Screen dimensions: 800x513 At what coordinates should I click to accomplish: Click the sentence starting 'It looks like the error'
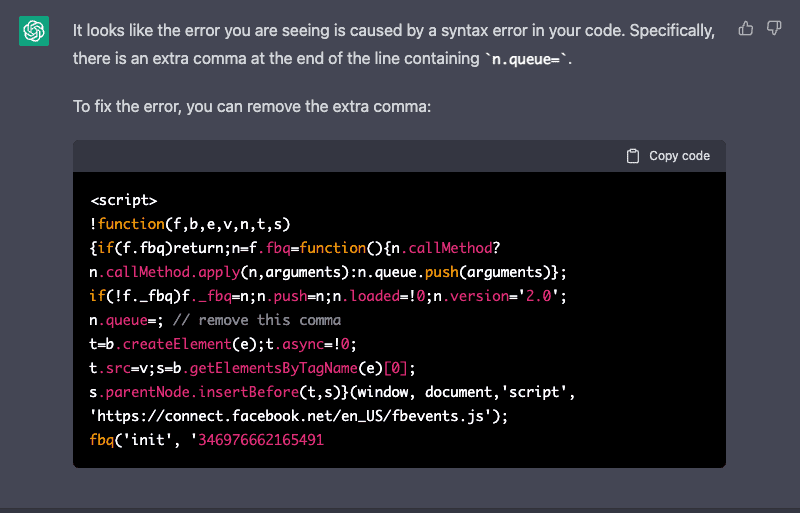(393, 44)
